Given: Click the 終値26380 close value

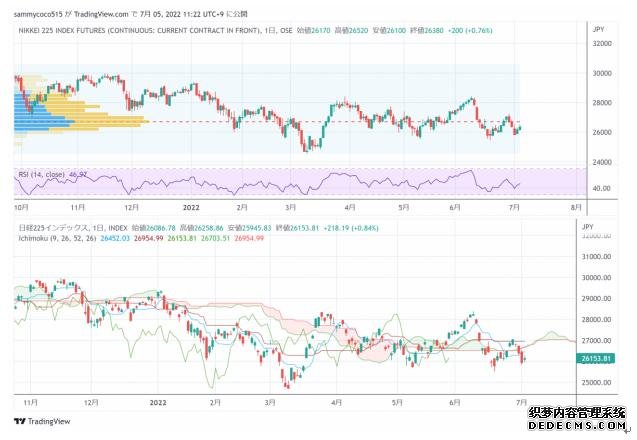Looking at the screenshot, I should pyautogui.click(x=427, y=30).
